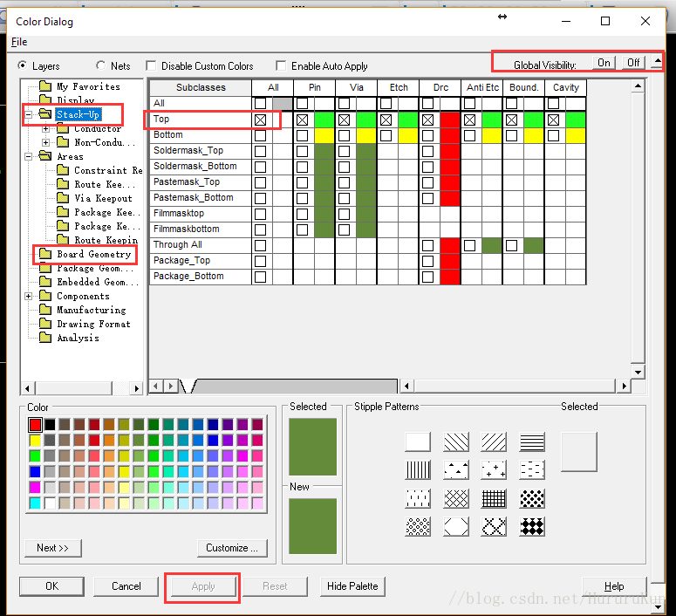Image resolution: width=676 pixels, height=616 pixels.
Task: Pick the horizontal lines stipple pattern
Action: (532, 442)
